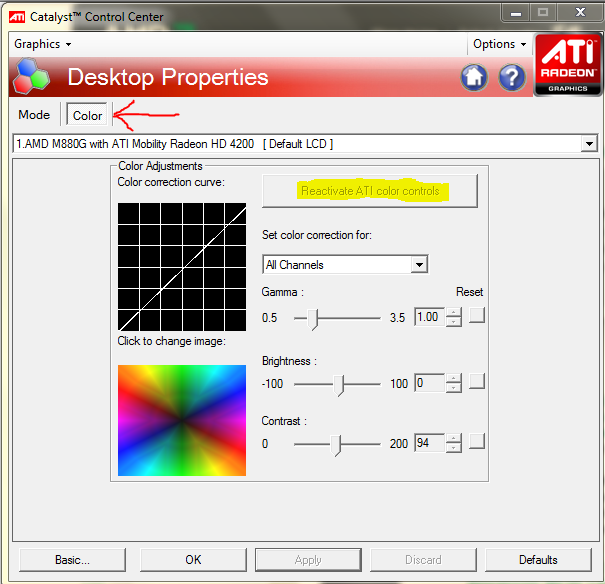Click Reactivate ATI color controls button

tap(370, 190)
